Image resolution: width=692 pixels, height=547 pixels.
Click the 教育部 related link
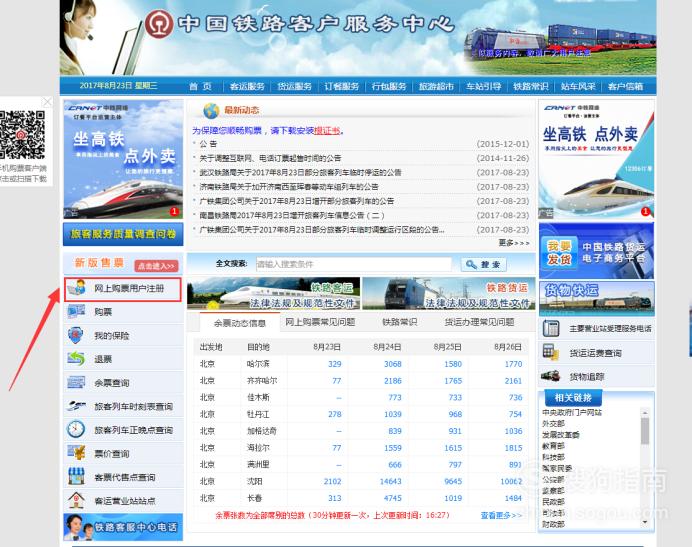click(x=553, y=446)
